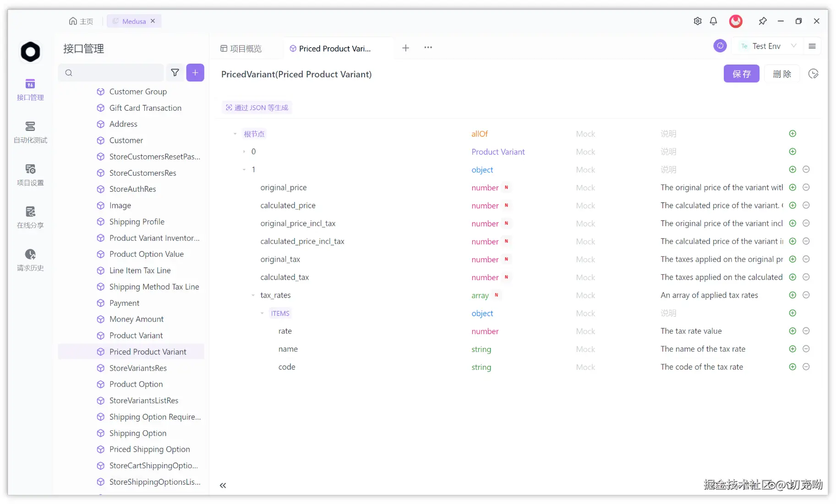Change the name field string type
This screenshot has width=836, height=504.
pyautogui.click(x=481, y=349)
